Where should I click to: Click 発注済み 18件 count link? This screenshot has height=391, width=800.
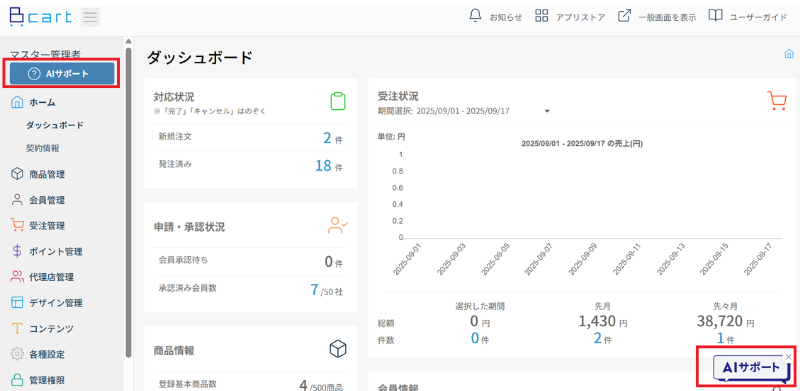329,166
